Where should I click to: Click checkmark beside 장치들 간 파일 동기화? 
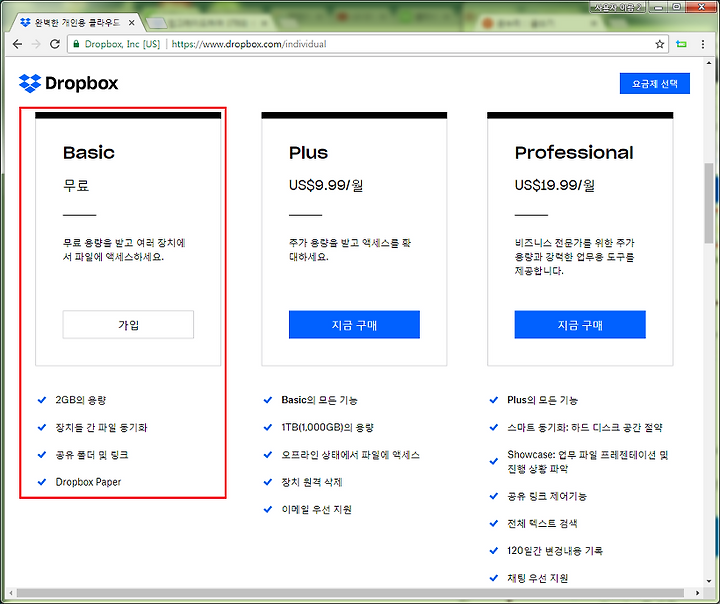coord(42,428)
